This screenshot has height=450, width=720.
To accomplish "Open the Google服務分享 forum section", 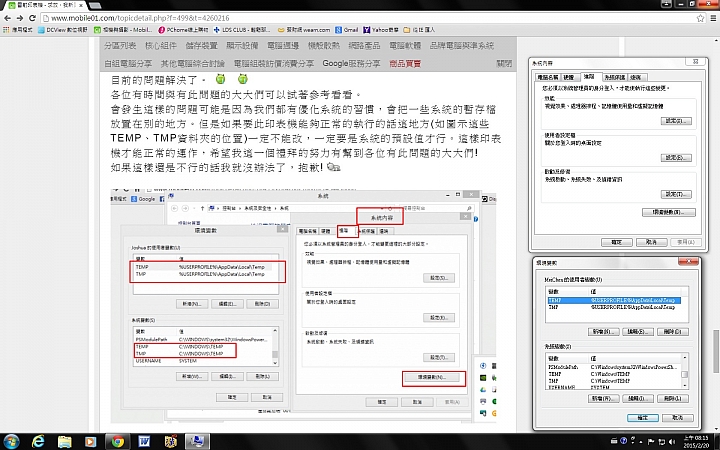I will click(351, 63).
